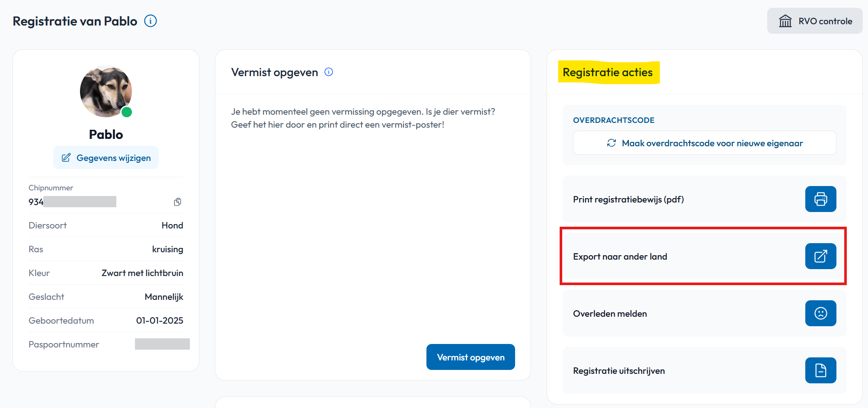Viewport: 868px width, 408px height.
Task: Click the Export naar ander land icon button
Action: coord(820,256)
